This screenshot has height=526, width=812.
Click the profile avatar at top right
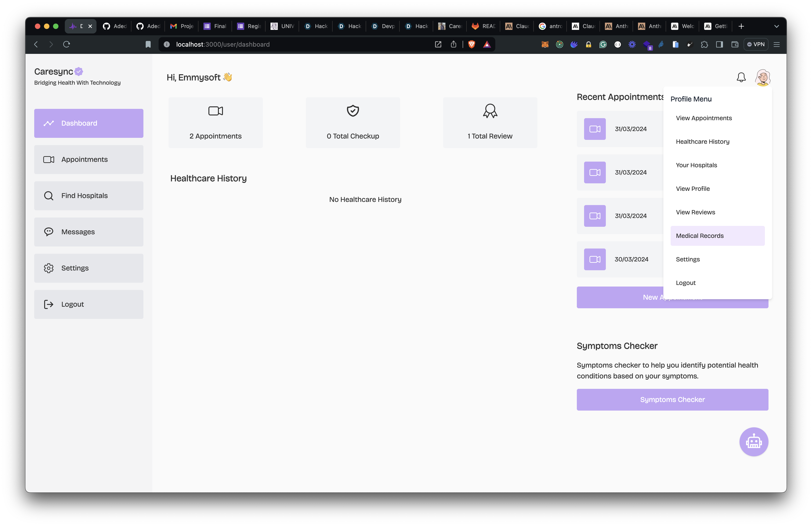click(763, 77)
